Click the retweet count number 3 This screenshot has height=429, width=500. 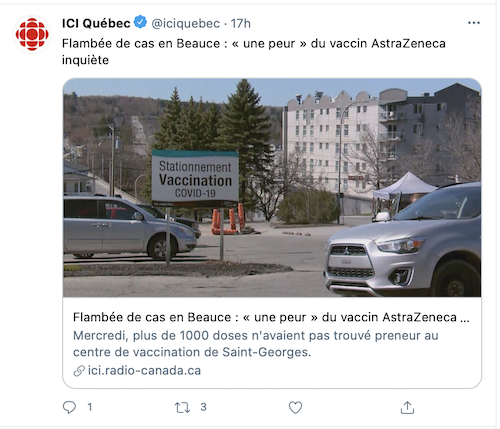tap(203, 407)
